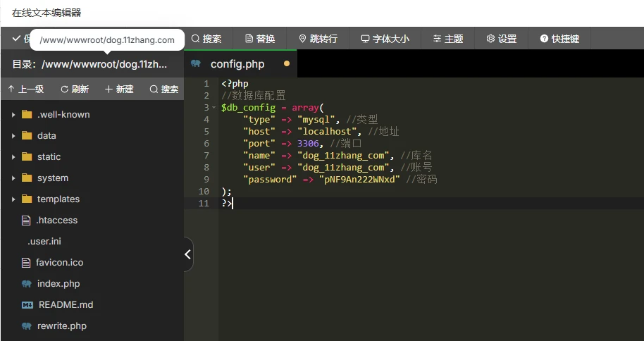Image resolution: width=644 pixels, height=341 pixels.
Task: Click the favicon.ico file icon
Action: tap(26, 263)
